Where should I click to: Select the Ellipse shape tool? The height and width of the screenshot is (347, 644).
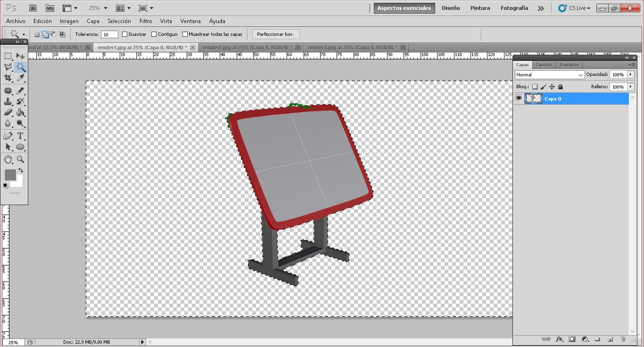pos(20,147)
